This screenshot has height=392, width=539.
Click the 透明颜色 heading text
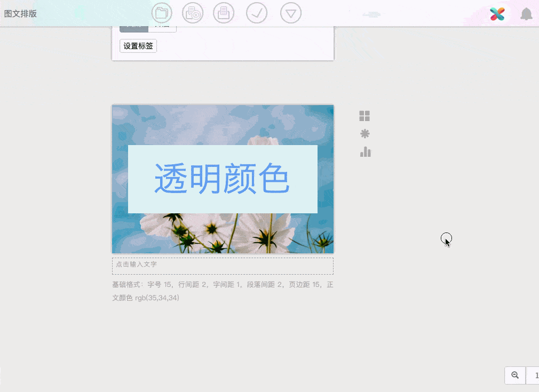[x=222, y=179]
